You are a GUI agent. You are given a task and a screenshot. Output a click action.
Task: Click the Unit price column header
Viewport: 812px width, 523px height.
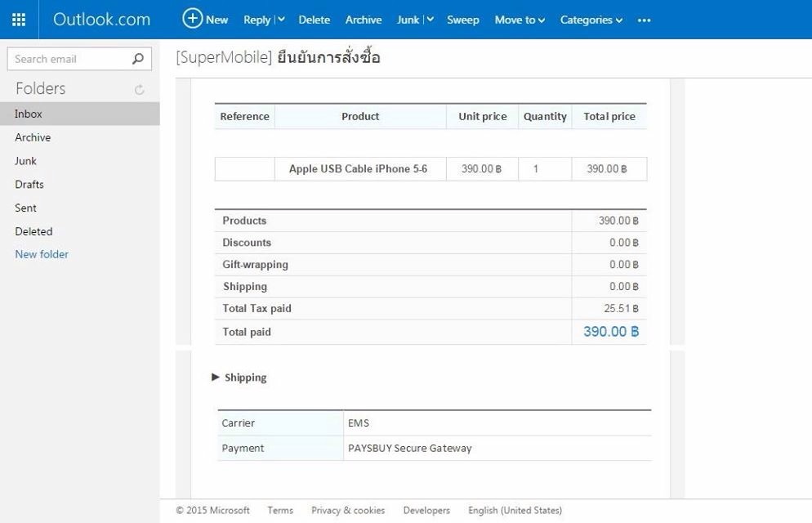[x=483, y=117]
